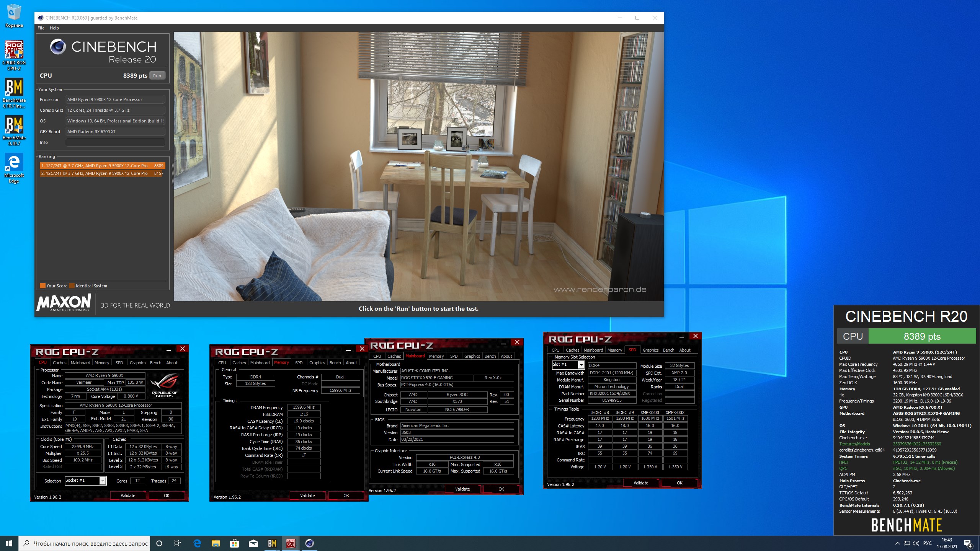Open the Mail app in the taskbar
980x551 pixels.
(x=253, y=543)
